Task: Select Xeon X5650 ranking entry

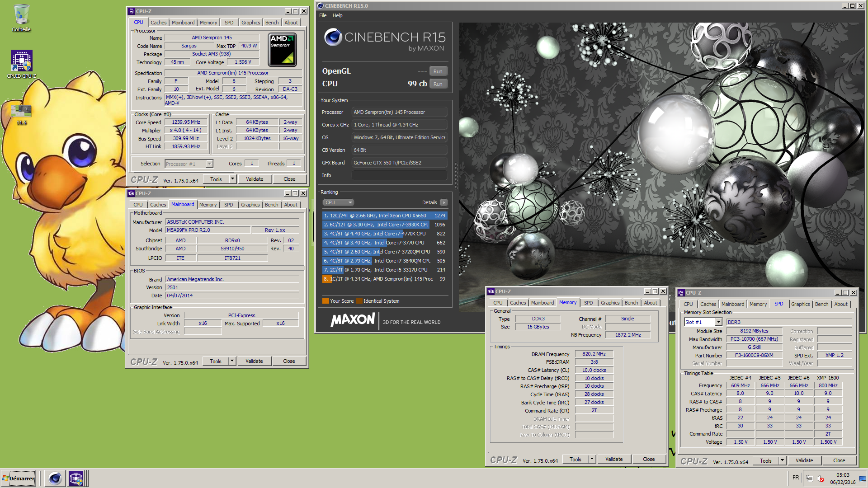Action: click(385, 216)
